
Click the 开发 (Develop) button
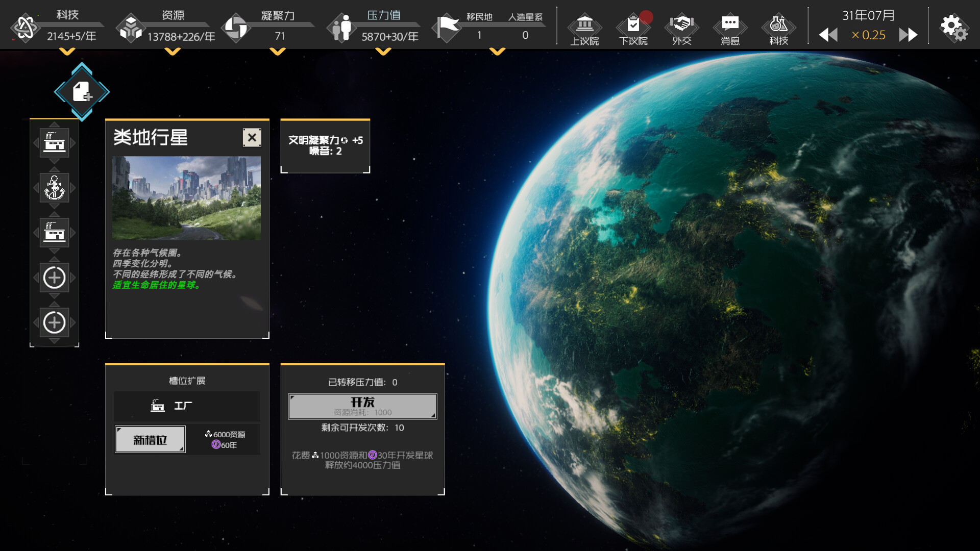(362, 406)
